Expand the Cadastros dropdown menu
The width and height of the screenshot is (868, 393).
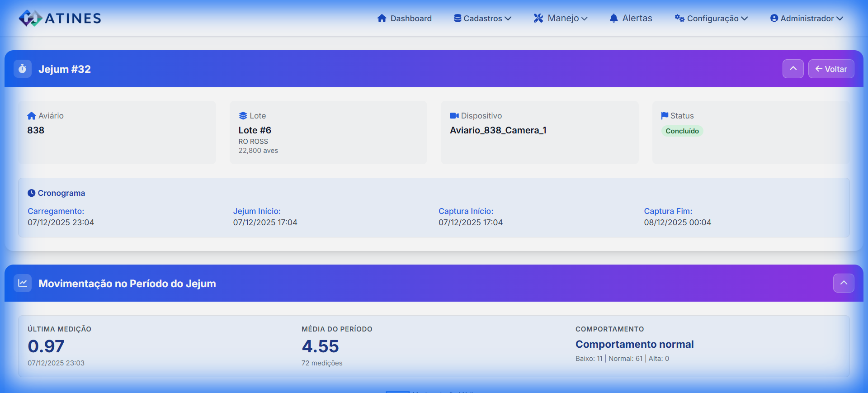(x=482, y=18)
